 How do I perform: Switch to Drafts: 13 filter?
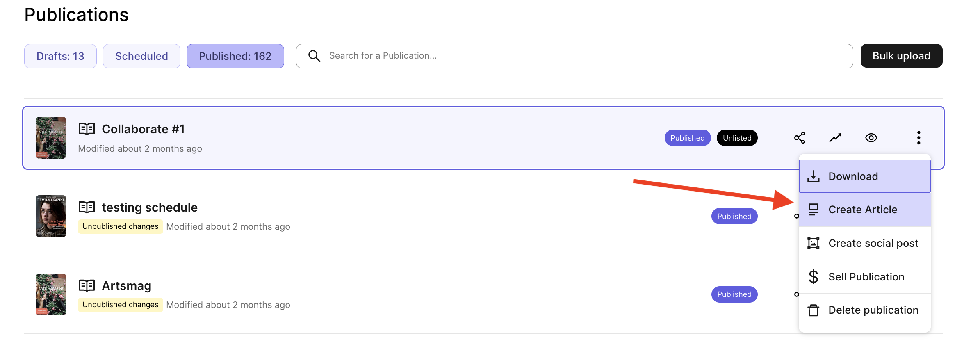pyautogui.click(x=60, y=56)
